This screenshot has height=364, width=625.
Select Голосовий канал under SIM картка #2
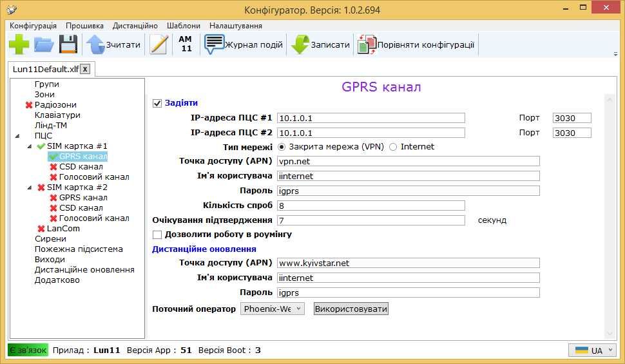coord(94,218)
